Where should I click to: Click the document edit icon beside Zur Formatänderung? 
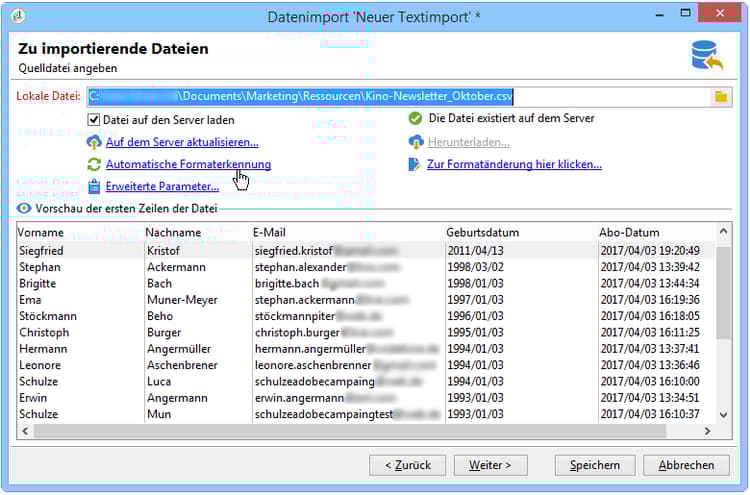(x=414, y=164)
